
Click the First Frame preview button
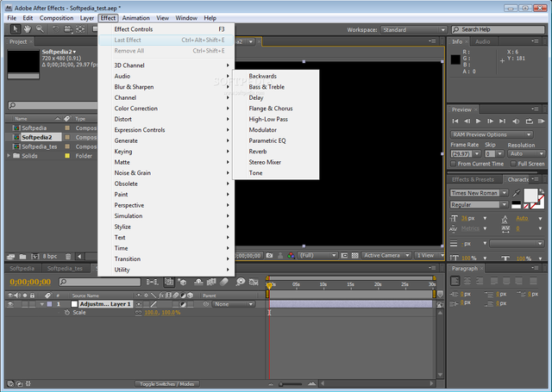click(455, 121)
